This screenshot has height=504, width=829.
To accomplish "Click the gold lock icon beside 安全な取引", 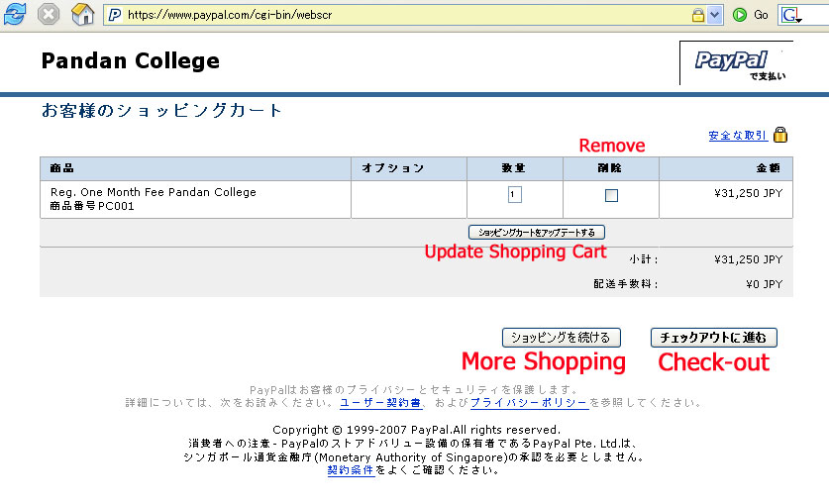I will coord(780,135).
